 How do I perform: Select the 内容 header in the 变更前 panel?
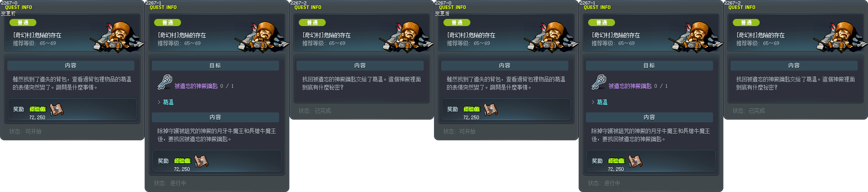pos(71,66)
